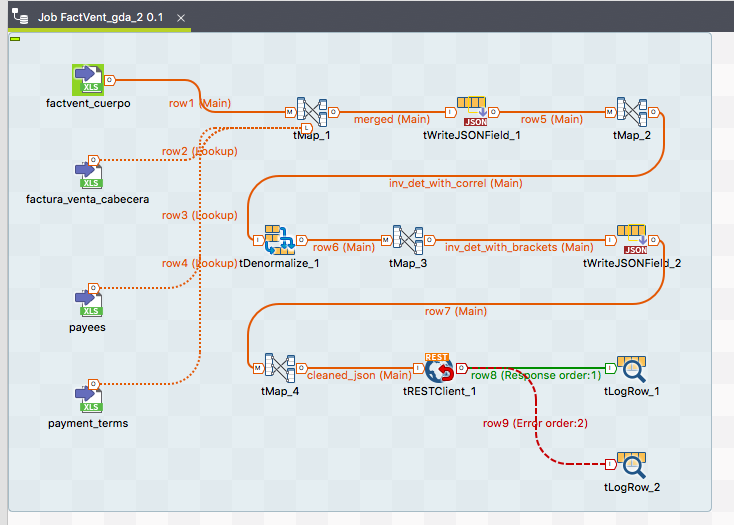The height and width of the screenshot is (525, 734).
Task: Select the tRESTClient_1 component
Action: (440, 368)
